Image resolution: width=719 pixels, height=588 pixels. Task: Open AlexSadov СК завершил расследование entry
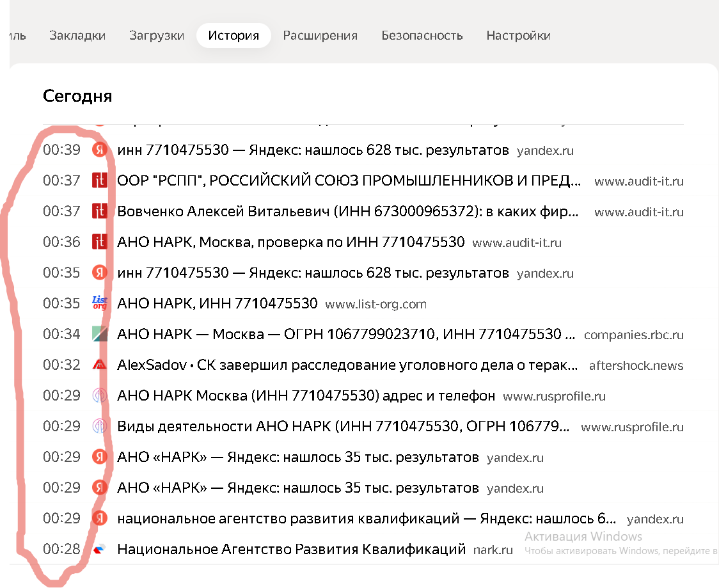pyautogui.click(x=349, y=365)
